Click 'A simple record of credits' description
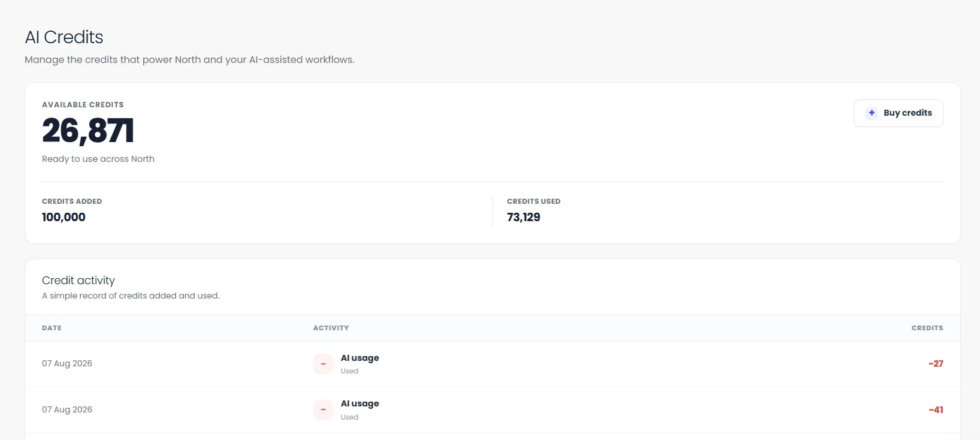 (131, 296)
